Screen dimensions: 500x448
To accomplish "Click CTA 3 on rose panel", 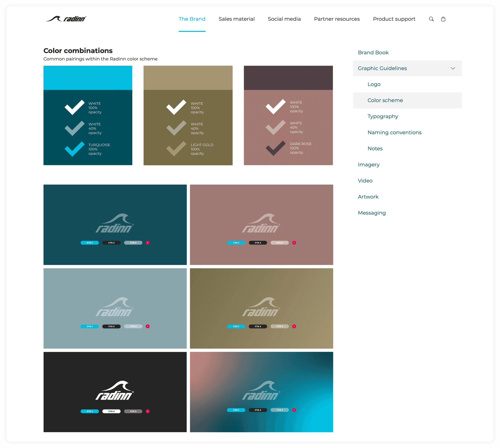I will pos(280,243).
